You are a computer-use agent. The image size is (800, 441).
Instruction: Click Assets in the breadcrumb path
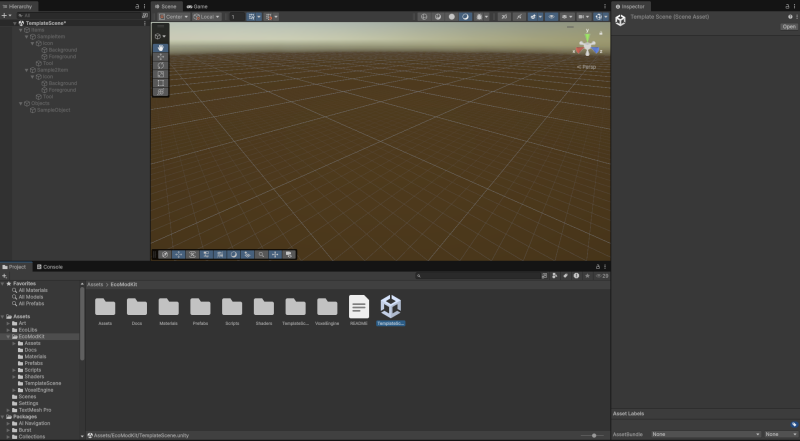(x=95, y=284)
